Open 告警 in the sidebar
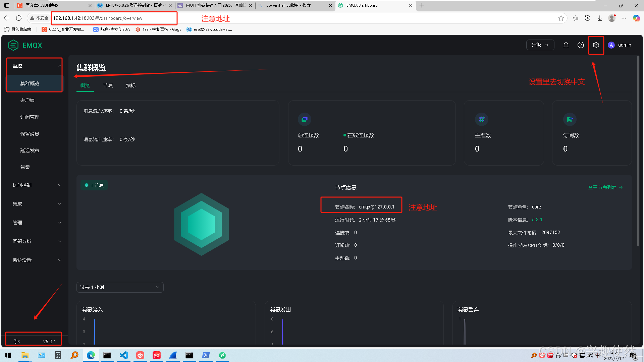The width and height of the screenshot is (644, 362). click(25, 167)
